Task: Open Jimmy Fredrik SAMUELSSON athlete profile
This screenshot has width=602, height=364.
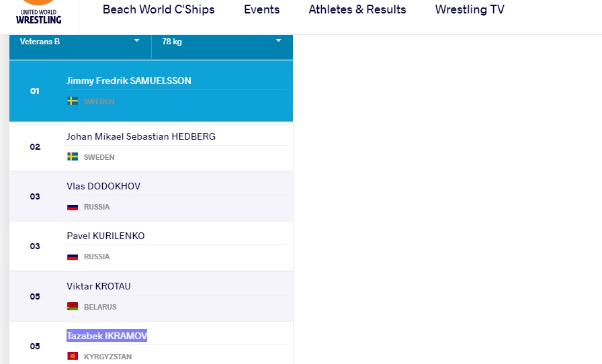Action: (x=128, y=81)
